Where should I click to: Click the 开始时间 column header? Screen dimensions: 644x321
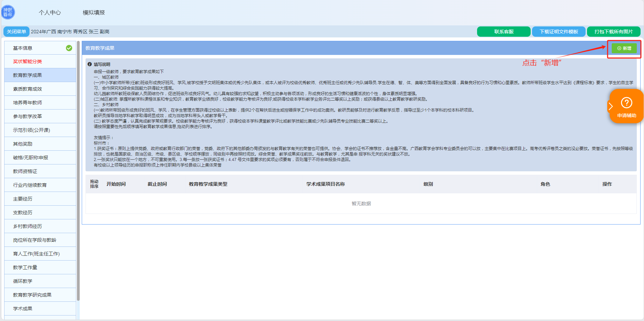[x=116, y=184]
